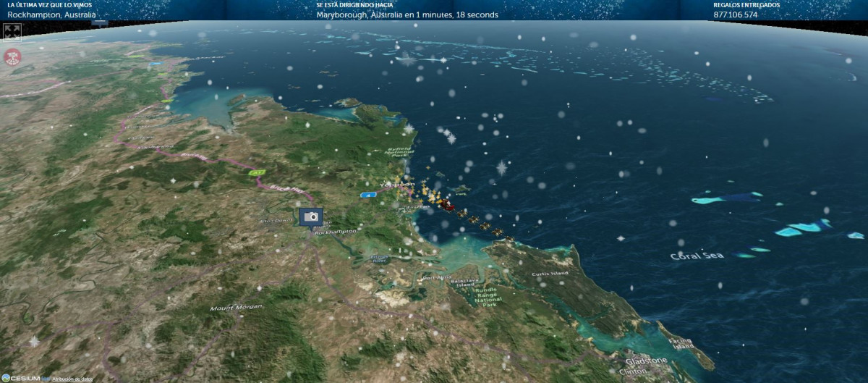Click the red Santa locator button
This screenshot has height=383, width=868.
(12, 57)
